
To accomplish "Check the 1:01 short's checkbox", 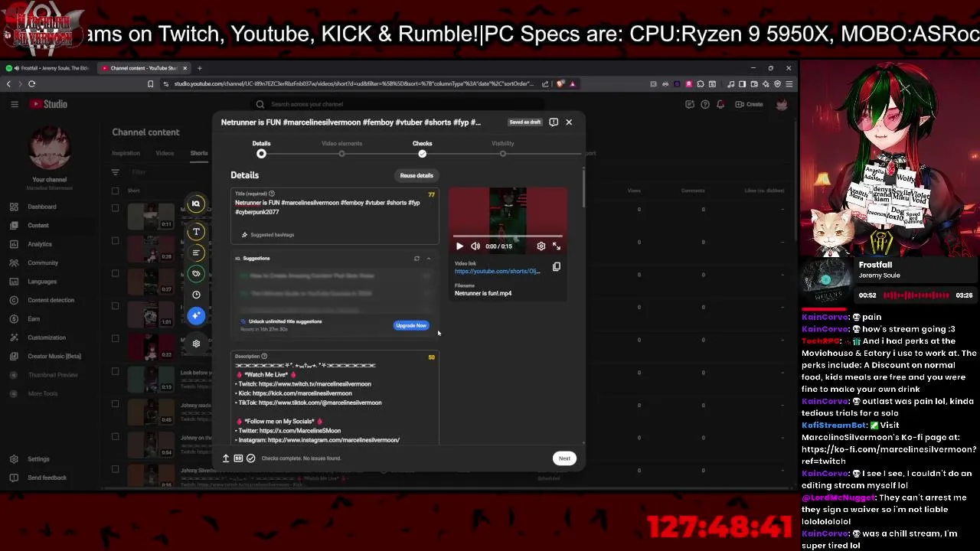I will click(x=115, y=306).
